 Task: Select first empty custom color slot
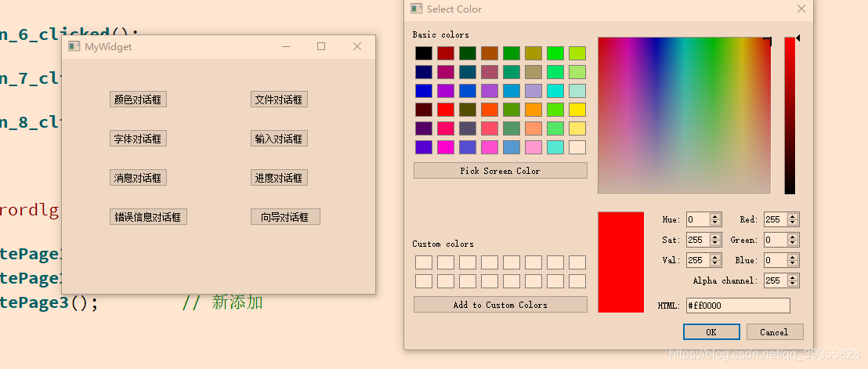(x=424, y=262)
